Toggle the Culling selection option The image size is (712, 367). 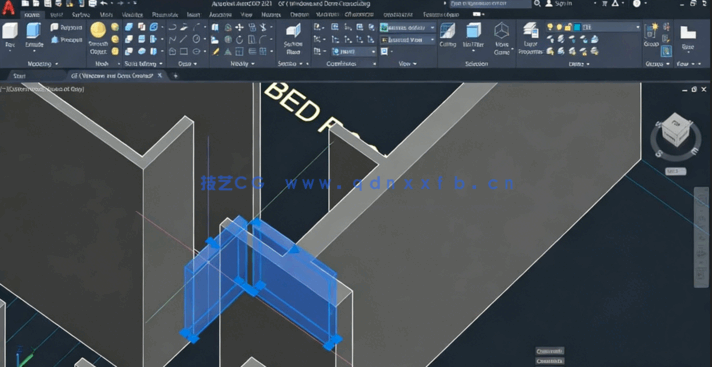(x=448, y=35)
